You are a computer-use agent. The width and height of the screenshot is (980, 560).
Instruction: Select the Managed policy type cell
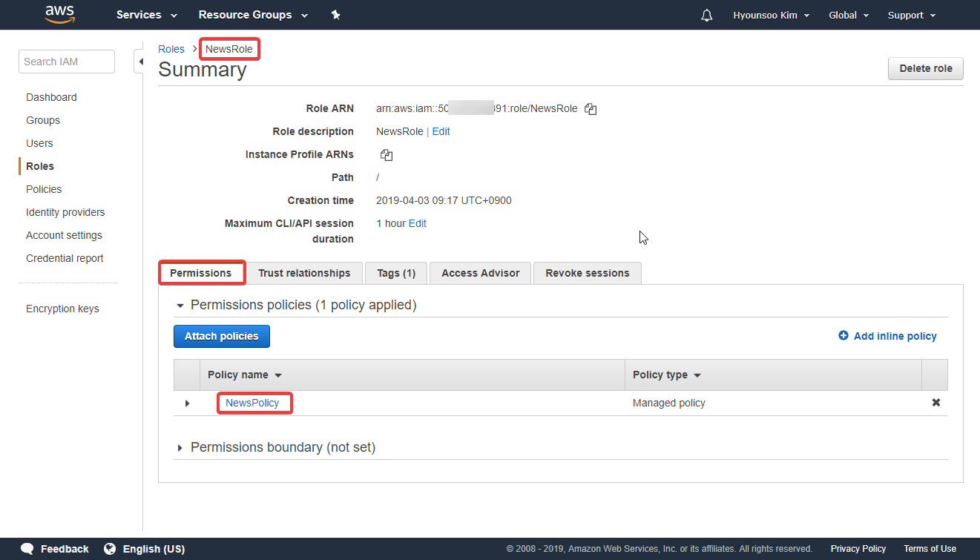tap(669, 403)
